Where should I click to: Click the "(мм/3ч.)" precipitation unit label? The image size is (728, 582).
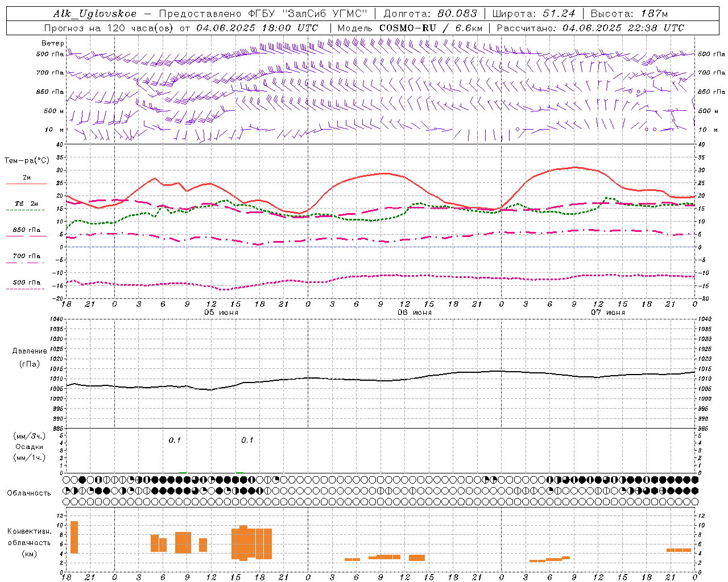pos(29,436)
